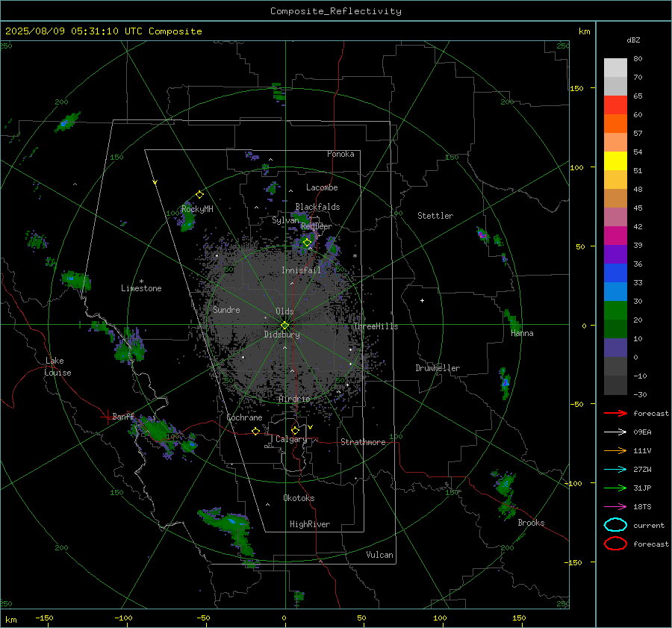This screenshot has width=672, height=628.
Task: Click the RockyMH label
Action: pos(197,209)
